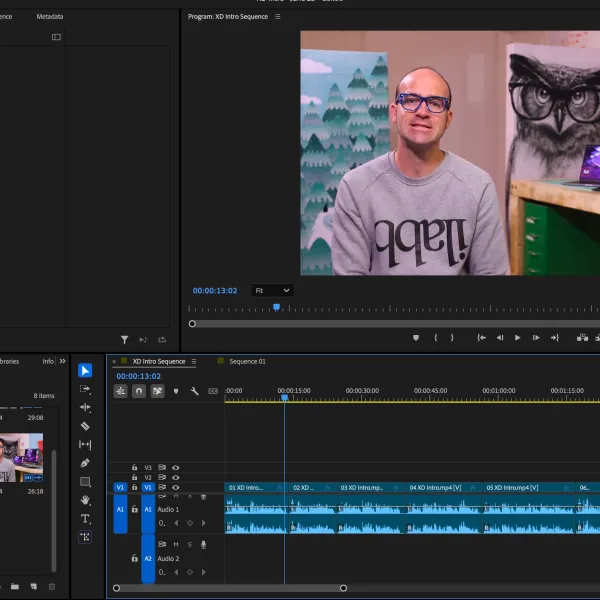Click the trash Clear icon in Project panel
The width and height of the screenshot is (600, 600).
point(52,586)
